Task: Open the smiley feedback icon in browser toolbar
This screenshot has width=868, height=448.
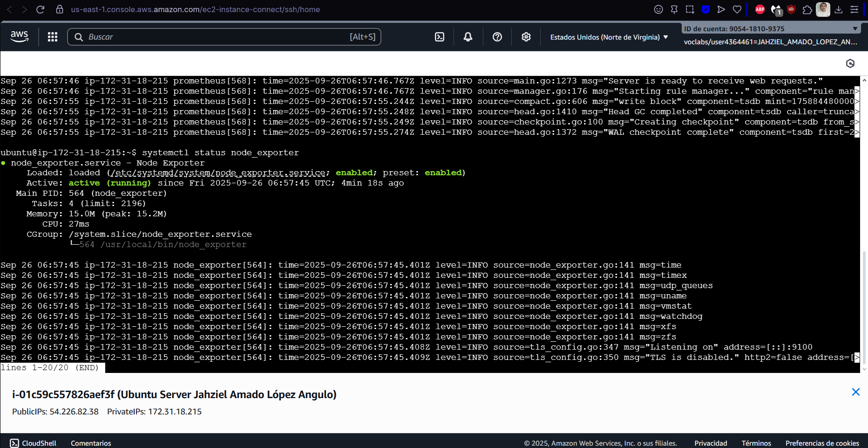Action: point(658,9)
